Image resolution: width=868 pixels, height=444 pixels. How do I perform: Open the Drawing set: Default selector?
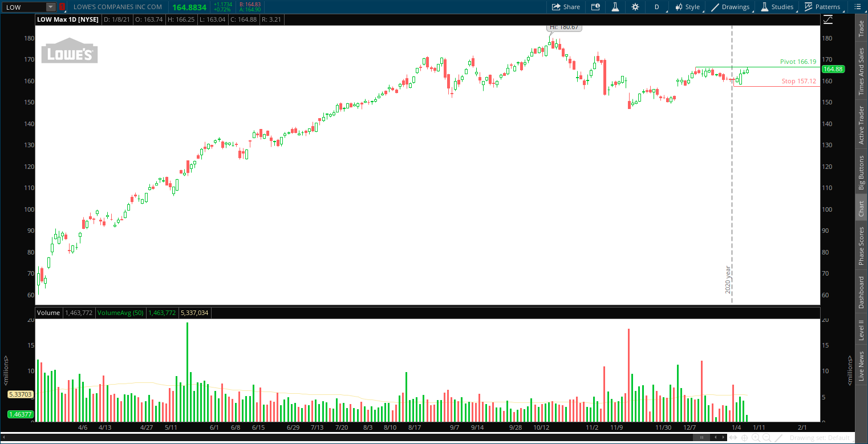(821, 438)
